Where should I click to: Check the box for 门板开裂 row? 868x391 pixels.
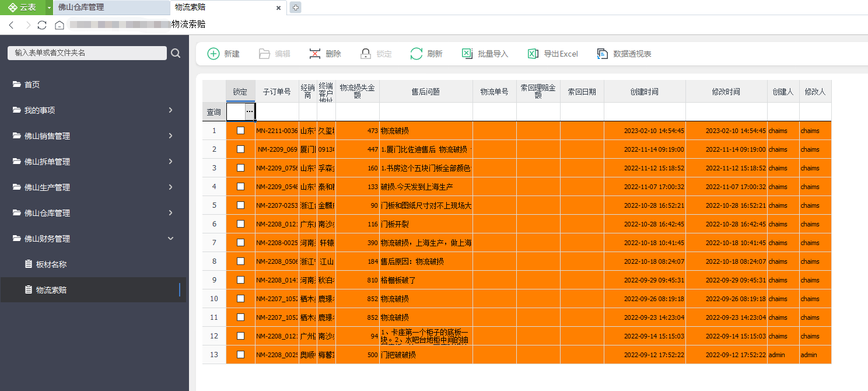click(240, 224)
